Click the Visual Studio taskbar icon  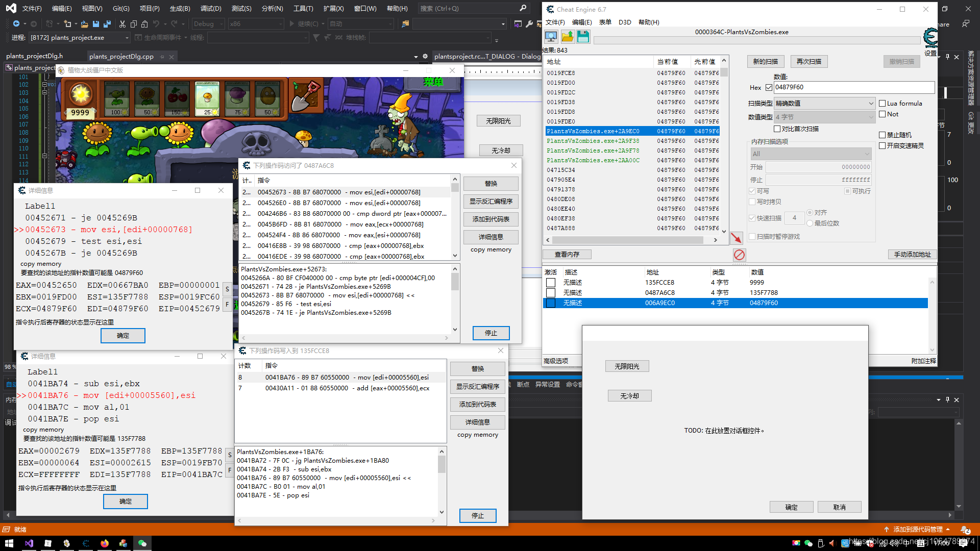point(29,543)
